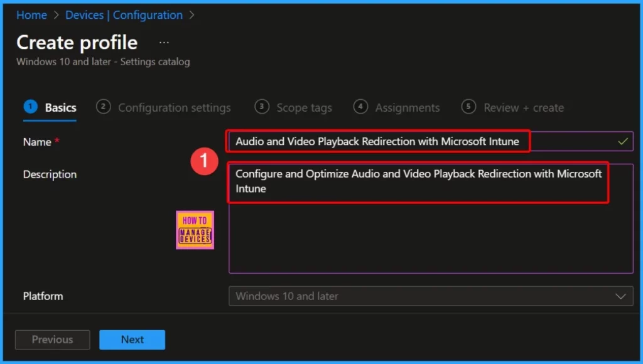The width and height of the screenshot is (643, 364).
Task: Click the Name input field
Action: coord(431,141)
